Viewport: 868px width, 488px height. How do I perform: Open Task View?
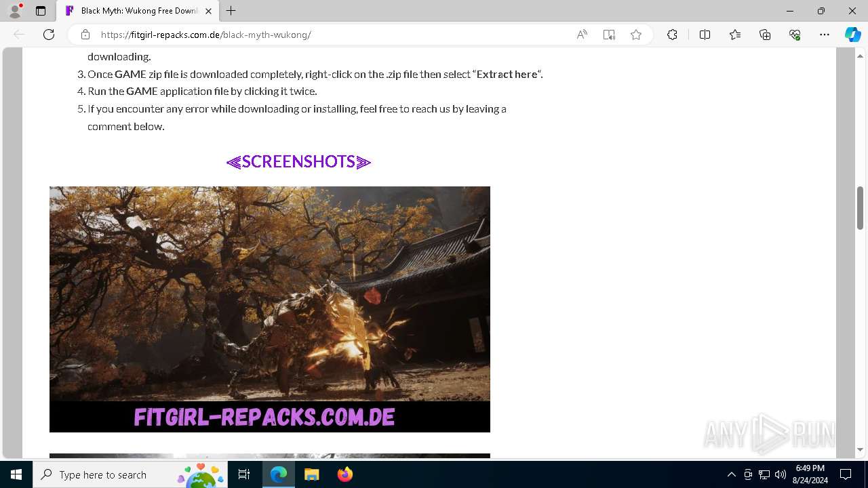tap(244, 474)
